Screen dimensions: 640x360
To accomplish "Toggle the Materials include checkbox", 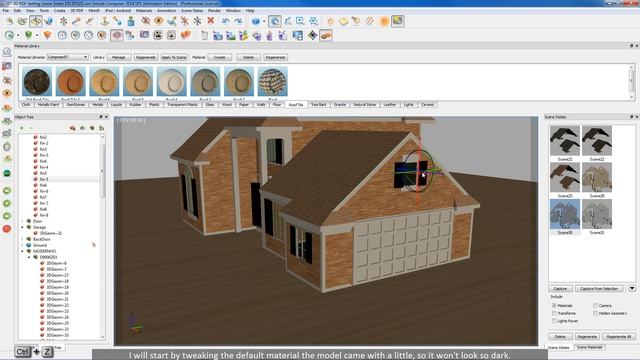I will 554,305.
